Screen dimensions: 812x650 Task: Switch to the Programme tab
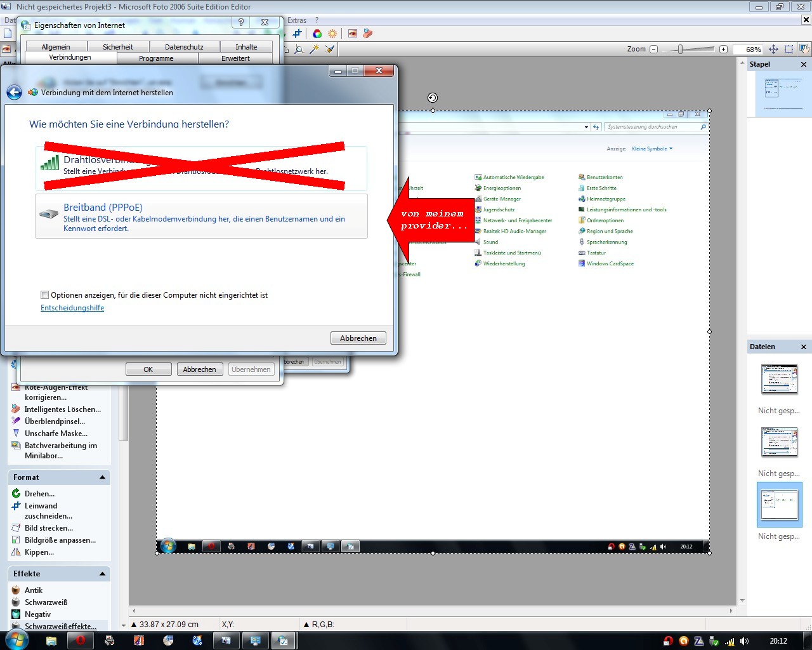[x=156, y=58]
